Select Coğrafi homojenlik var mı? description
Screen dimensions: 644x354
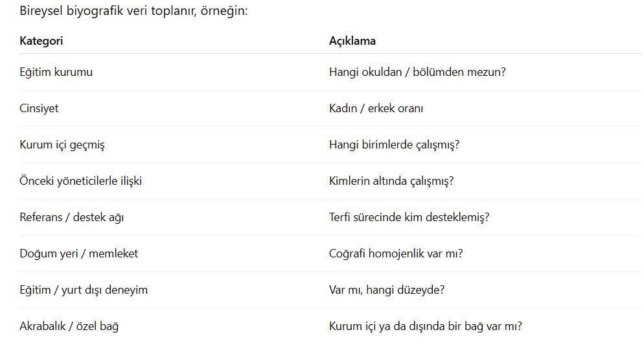tap(396, 254)
